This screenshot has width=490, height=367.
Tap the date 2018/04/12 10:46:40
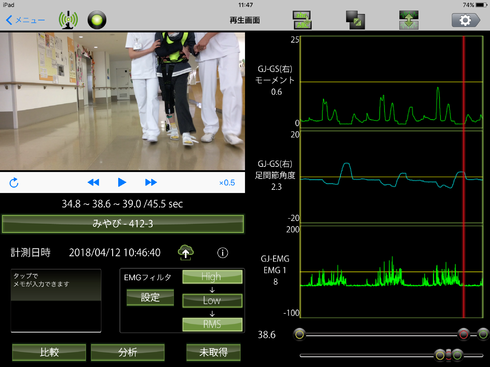[x=115, y=253]
